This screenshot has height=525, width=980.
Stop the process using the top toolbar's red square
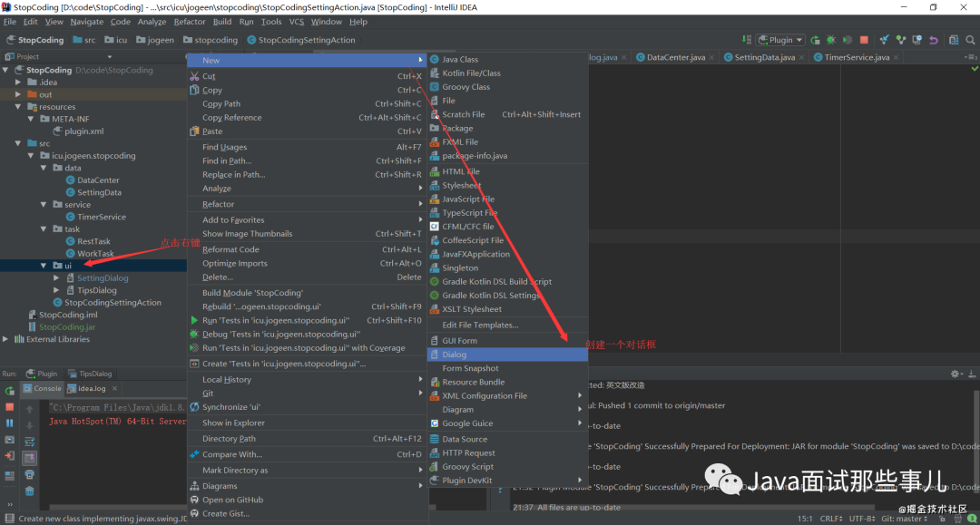(864, 40)
